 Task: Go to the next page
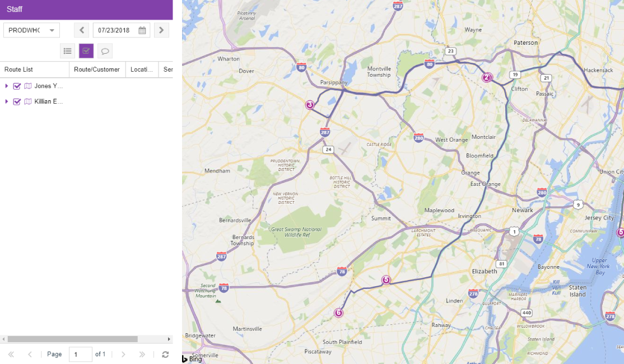(123, 354)
